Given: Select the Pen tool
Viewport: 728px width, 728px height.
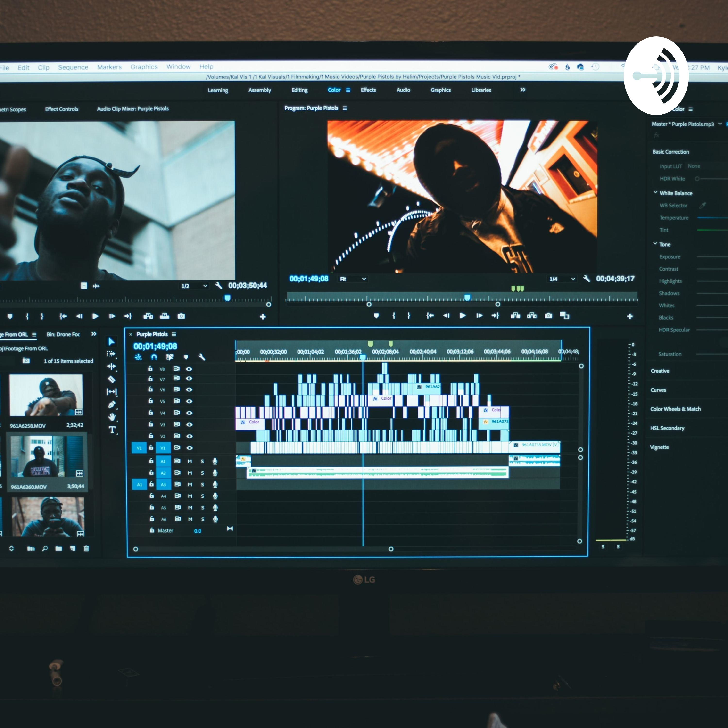Looking at the screenshot, I should click(x=112, y=405).
